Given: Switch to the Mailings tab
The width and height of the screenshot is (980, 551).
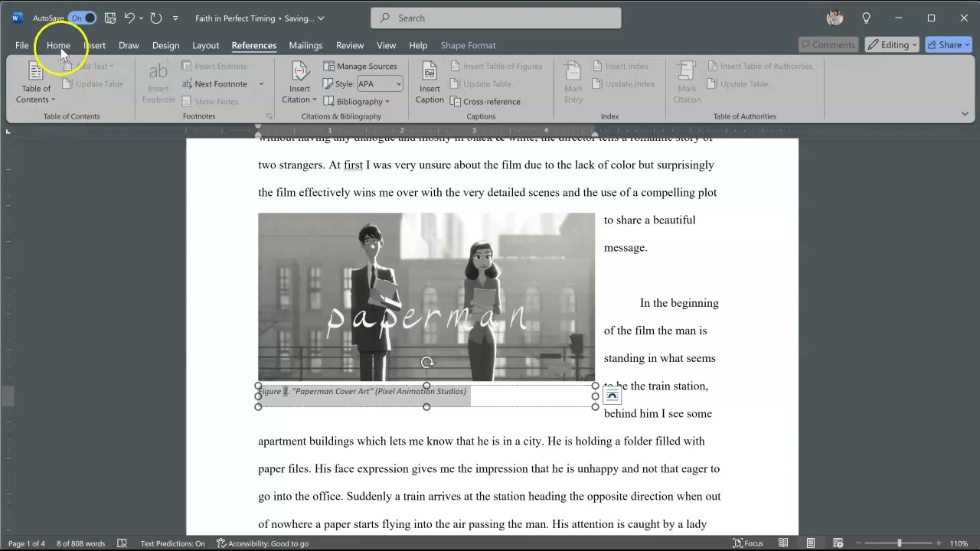Looking at the screenshot, I should pos(305,45).
